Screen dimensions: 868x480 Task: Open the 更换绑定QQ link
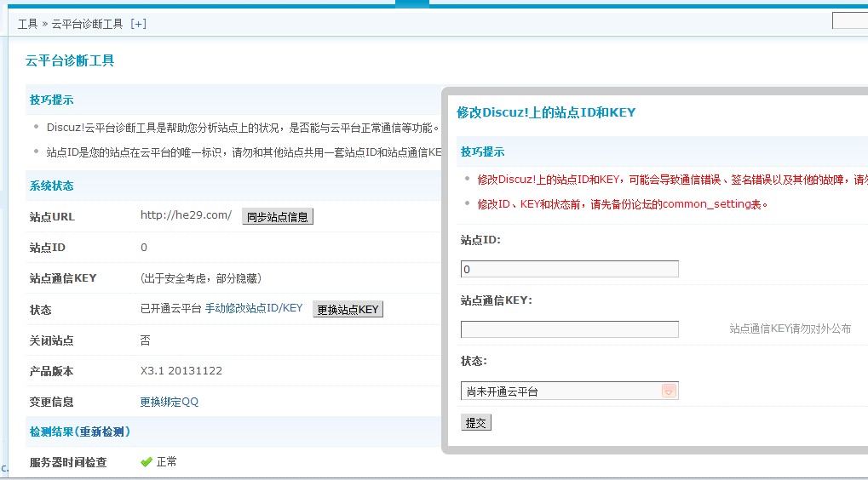(169, 402)
